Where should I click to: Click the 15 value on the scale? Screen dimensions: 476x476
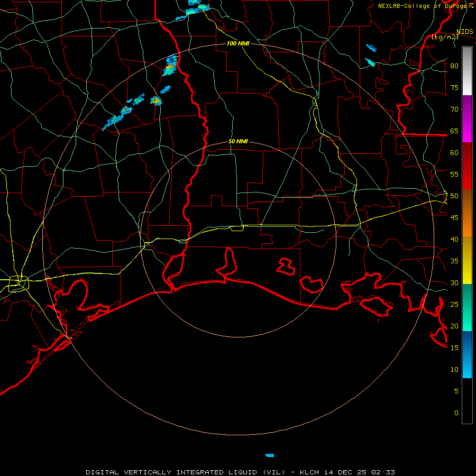[x=454, y=348]
